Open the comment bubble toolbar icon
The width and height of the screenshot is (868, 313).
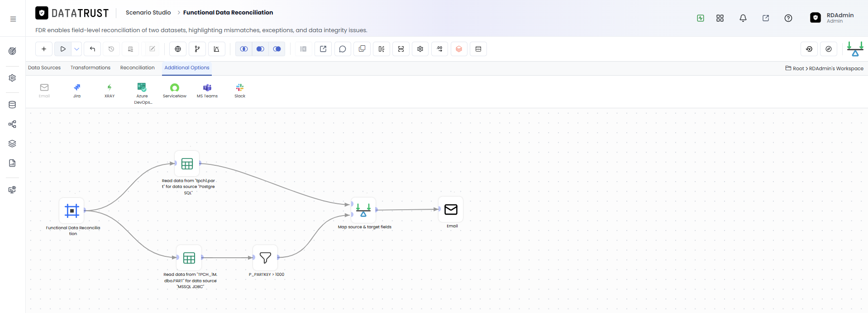click(343, 49)
